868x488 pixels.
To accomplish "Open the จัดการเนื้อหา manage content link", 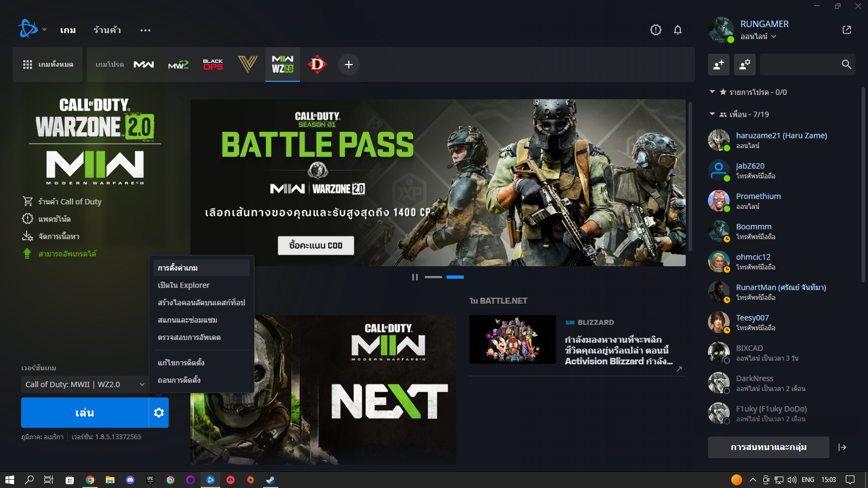I will pos(51,236).
